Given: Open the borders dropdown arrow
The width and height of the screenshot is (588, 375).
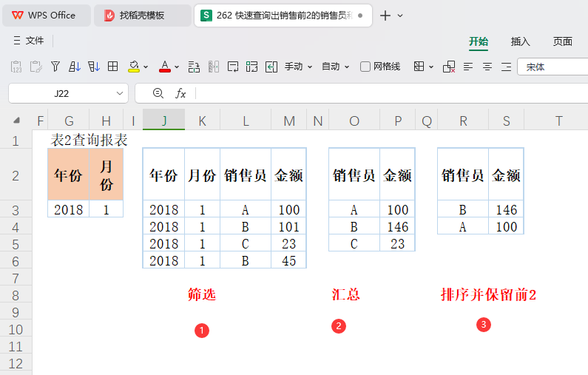Looking at the screenshot, I should [x=431, y=67].
